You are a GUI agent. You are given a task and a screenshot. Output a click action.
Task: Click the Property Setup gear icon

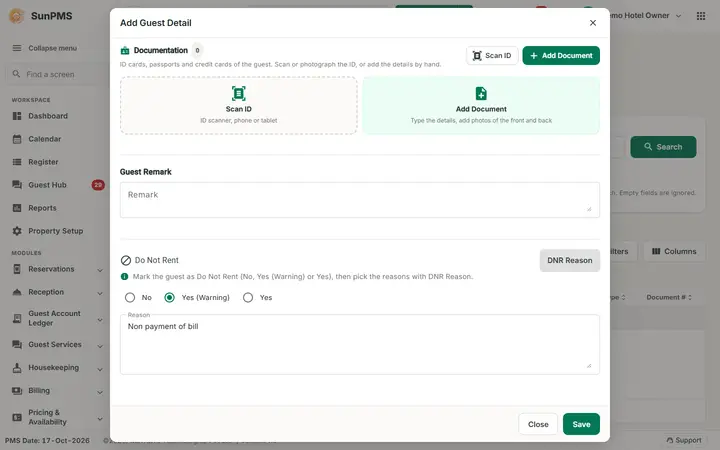(17, 231)
